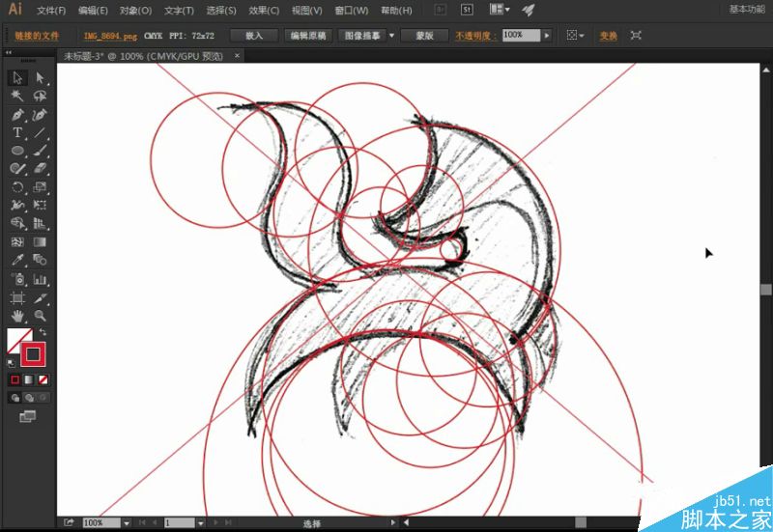
Task: Select the Zoom tool
Action: point(40,316)
